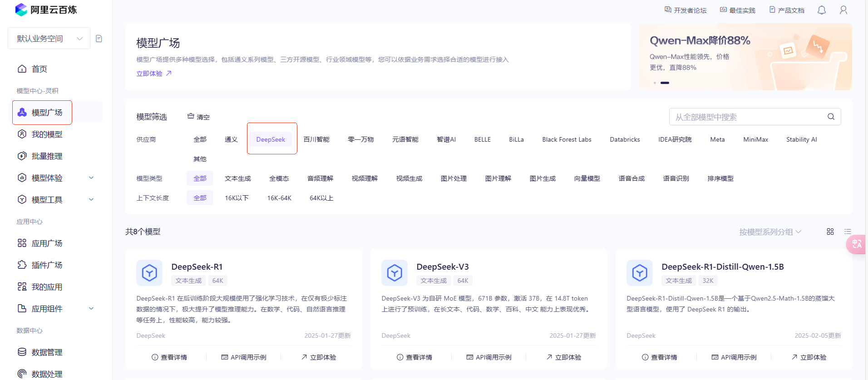
Task: Open 首页 home in sidebar
Action: click(39, 69)
